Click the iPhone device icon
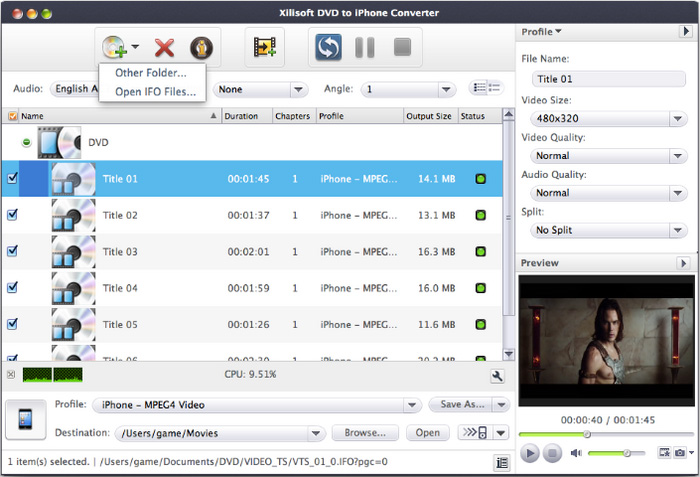700x477 pixels. pyautogui.click(x=25, y=419)
